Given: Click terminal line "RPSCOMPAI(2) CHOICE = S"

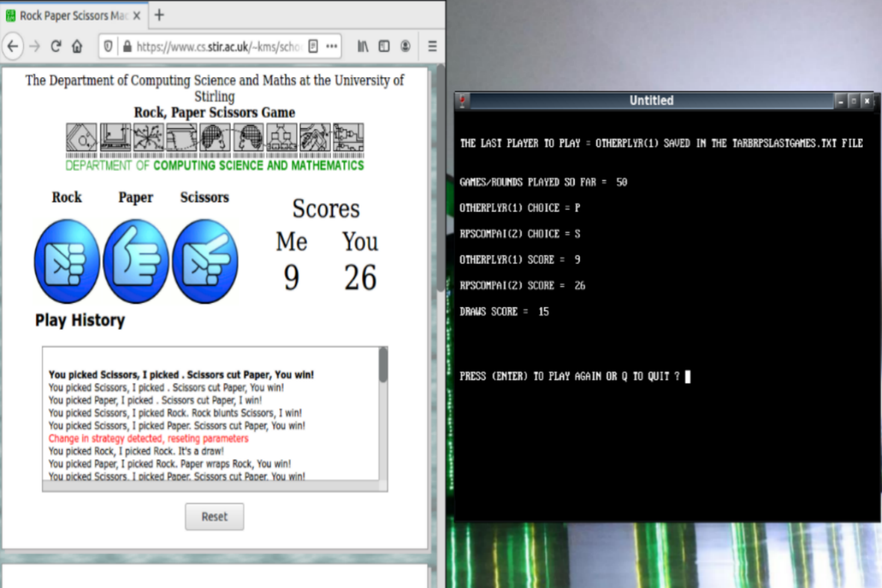Looking at the screenshot, I should pos(520,234).
